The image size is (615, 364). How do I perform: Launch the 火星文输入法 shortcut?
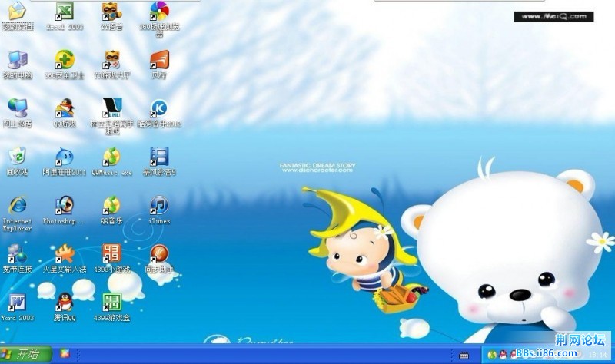pos(65,253)
